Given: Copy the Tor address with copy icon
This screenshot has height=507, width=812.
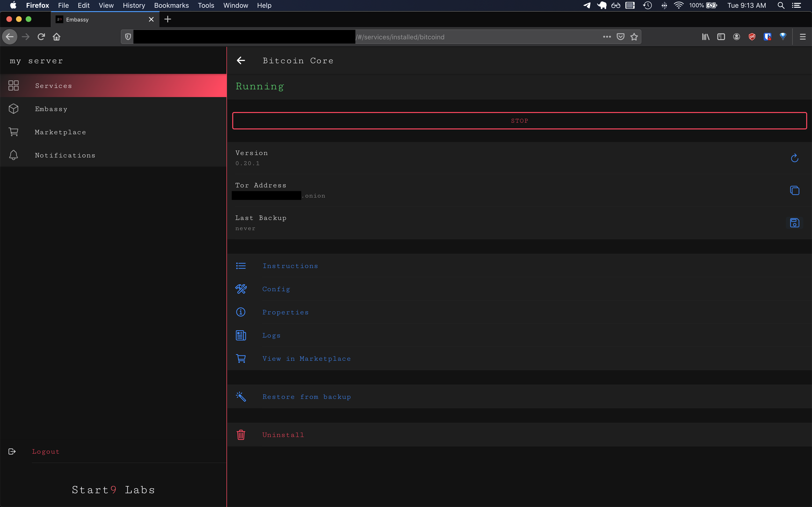Looking at the screenshot, I should pyautogui.click(x=794, y=190).
